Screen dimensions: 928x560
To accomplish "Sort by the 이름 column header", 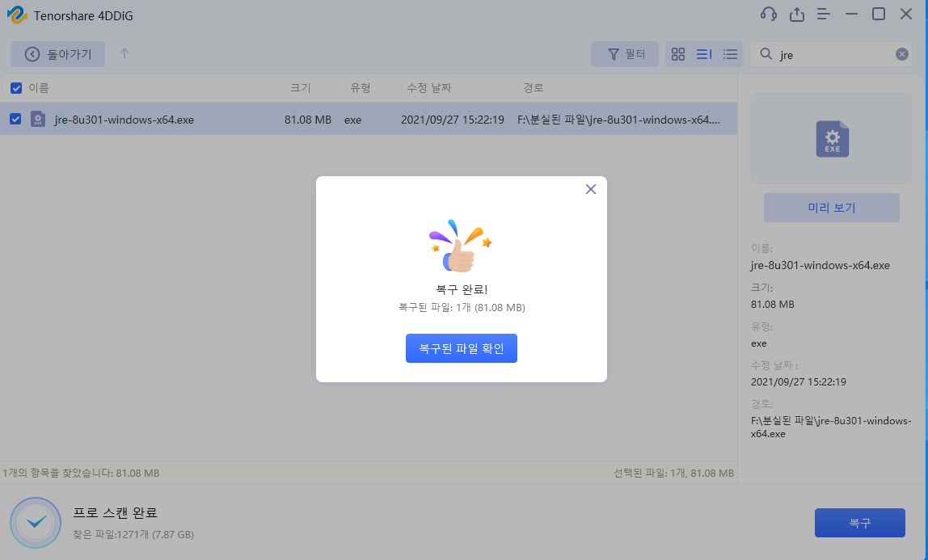I will [39, 88].
